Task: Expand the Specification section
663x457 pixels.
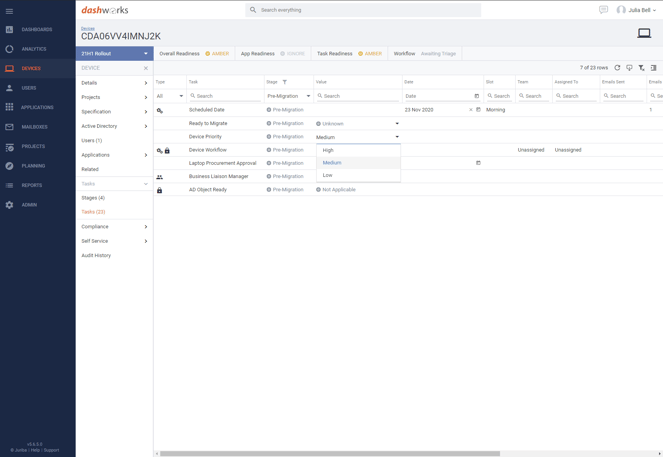Action: point(115,112)
